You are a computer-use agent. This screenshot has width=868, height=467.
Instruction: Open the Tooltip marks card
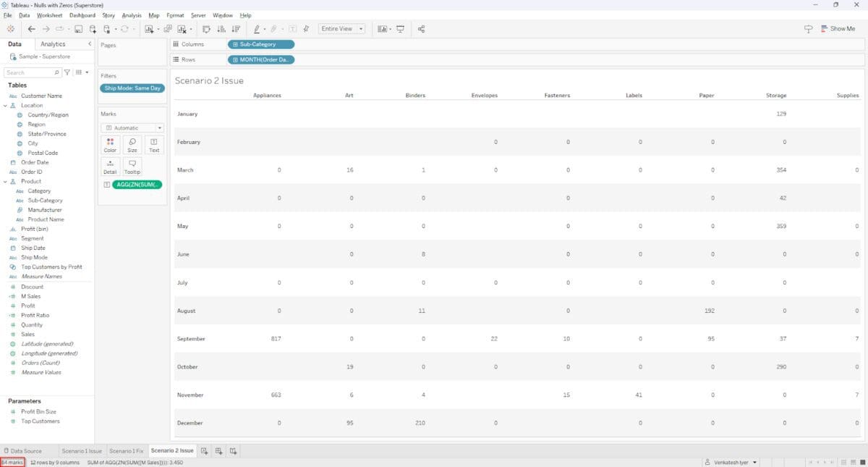[x=132, y=167]
